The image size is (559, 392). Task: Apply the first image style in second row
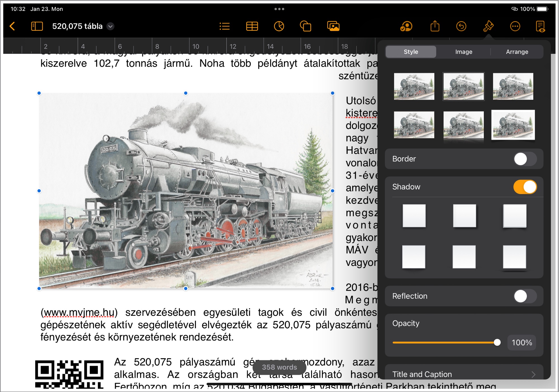(414, 125)
